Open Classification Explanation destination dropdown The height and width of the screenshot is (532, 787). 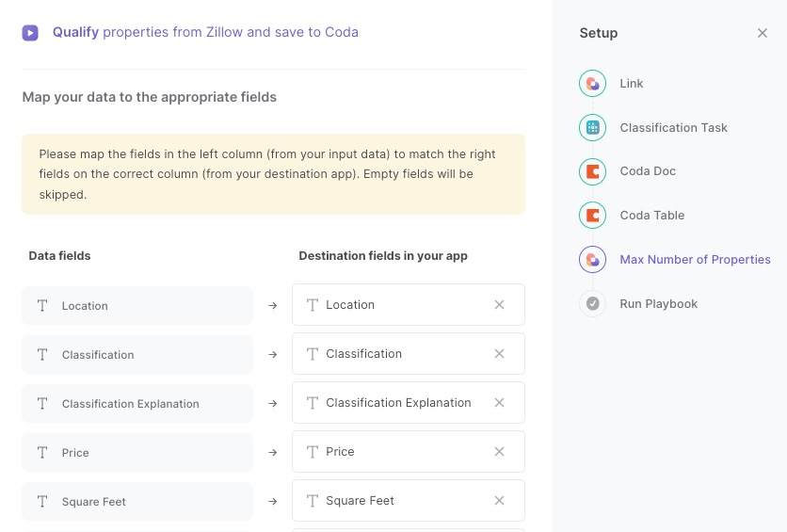tap(408, 402)
